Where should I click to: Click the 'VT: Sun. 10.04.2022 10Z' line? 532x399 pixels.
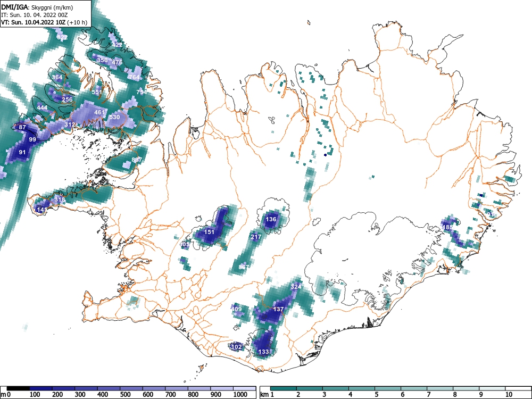pyautogui.click(x=34, y=23)
